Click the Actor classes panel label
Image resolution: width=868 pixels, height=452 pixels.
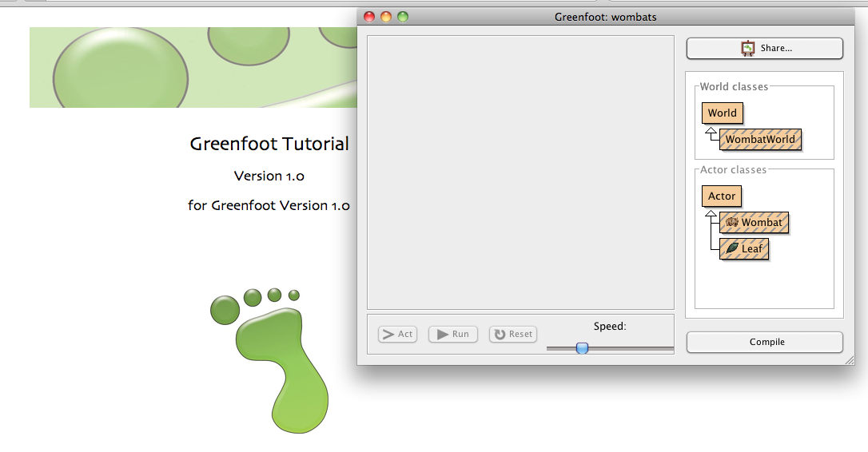click(x=734, y=170)
